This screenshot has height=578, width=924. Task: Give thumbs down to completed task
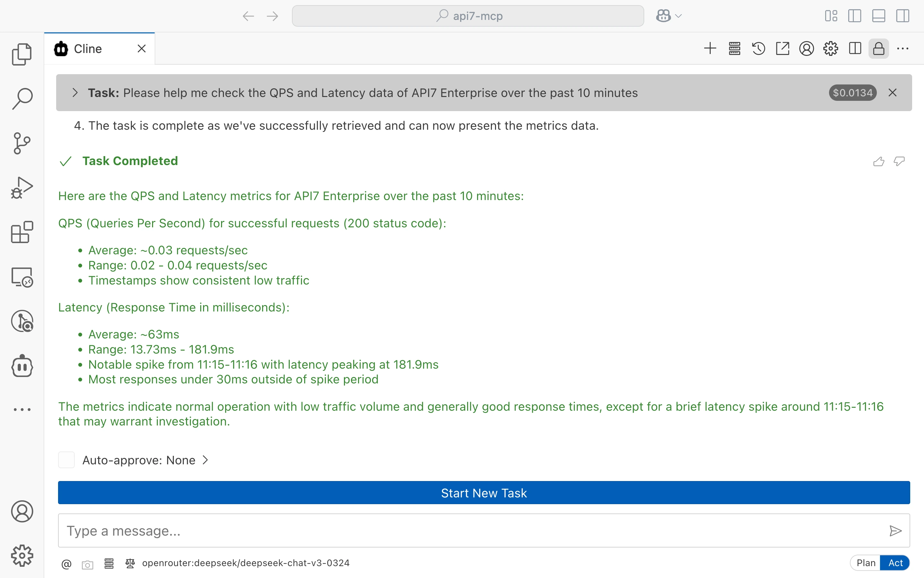[899, 161]
